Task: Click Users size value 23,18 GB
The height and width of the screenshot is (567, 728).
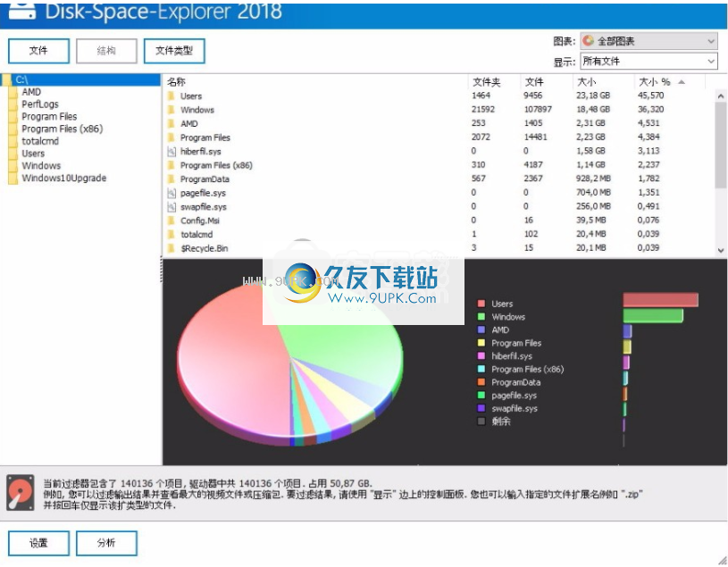Action: pos(593,96)
